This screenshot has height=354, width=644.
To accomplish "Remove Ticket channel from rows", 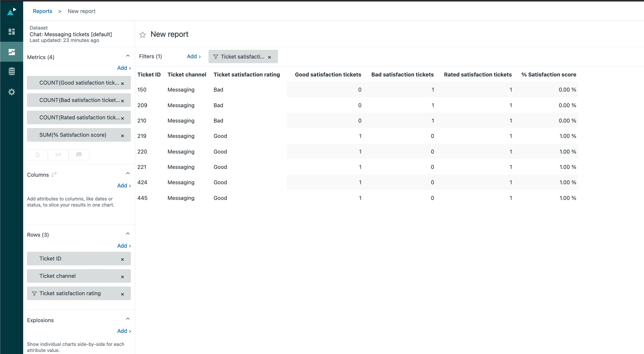I will click(x=122, y=277).
